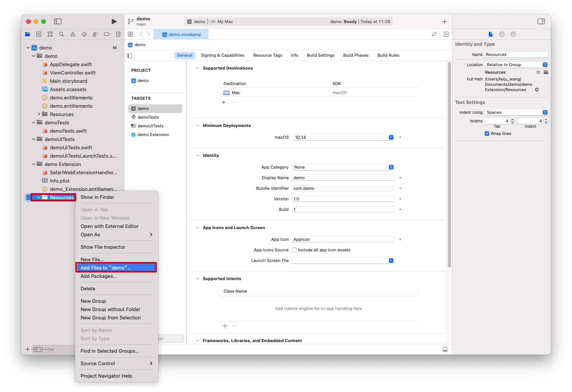Open the source control navigator
The width and height of the screenshot is (572, 392).
[x=39, y=34]
